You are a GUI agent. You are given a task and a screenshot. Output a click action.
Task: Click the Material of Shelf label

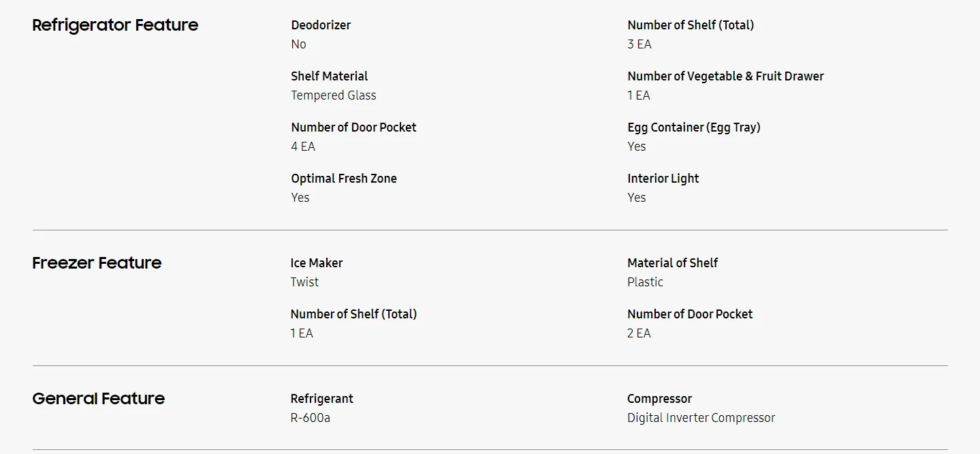pos(672,263)
